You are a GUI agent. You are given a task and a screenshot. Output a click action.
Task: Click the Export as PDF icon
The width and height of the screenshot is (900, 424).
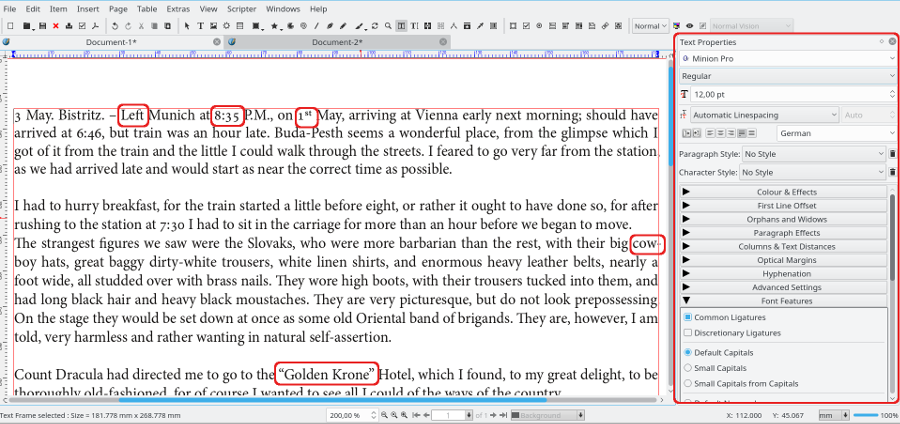point(95,26)
